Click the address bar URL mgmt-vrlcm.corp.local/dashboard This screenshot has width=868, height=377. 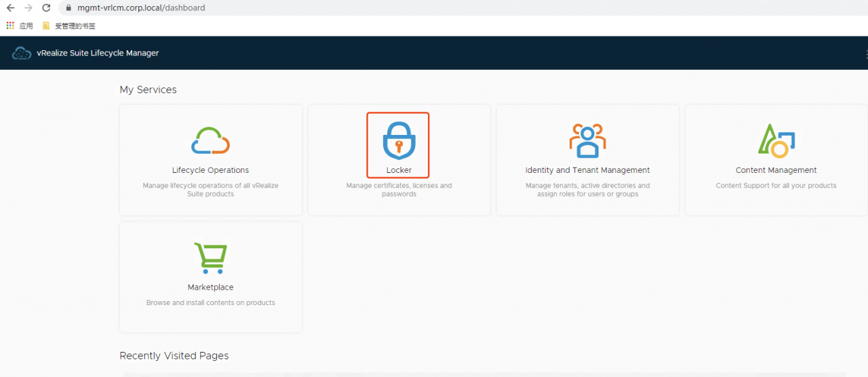tap(141, 8)
